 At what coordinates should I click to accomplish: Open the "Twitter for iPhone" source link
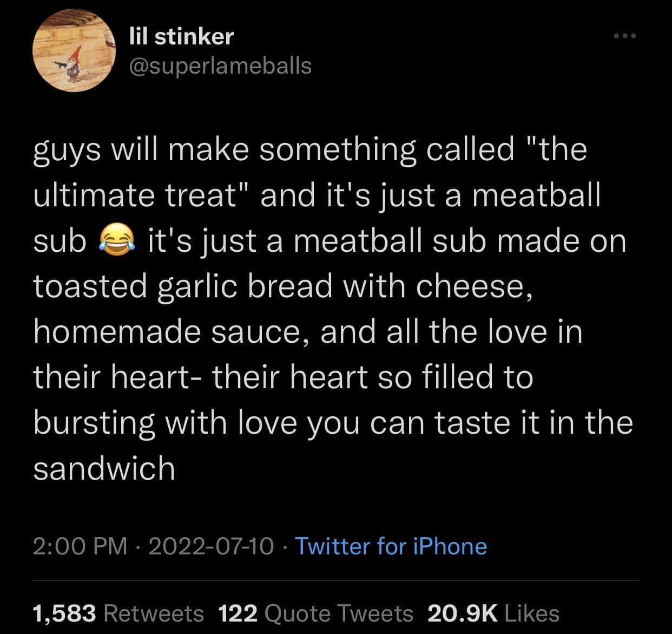click(x=390, y=546)
